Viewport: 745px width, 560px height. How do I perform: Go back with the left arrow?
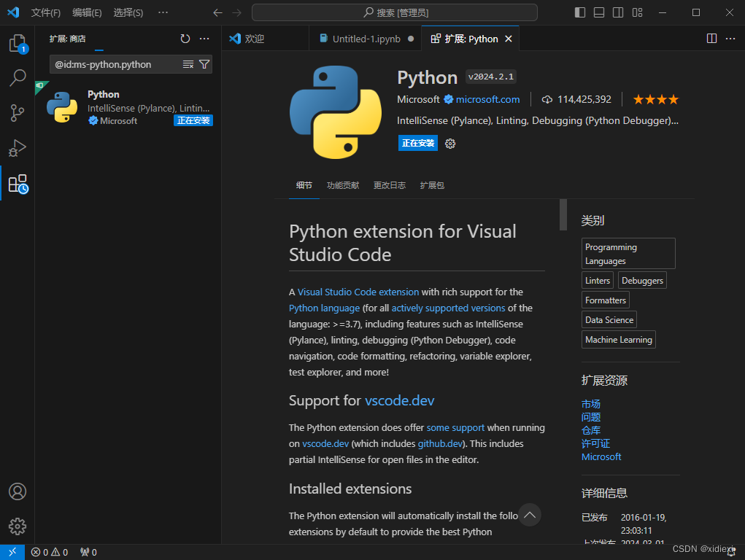point(217,13)
